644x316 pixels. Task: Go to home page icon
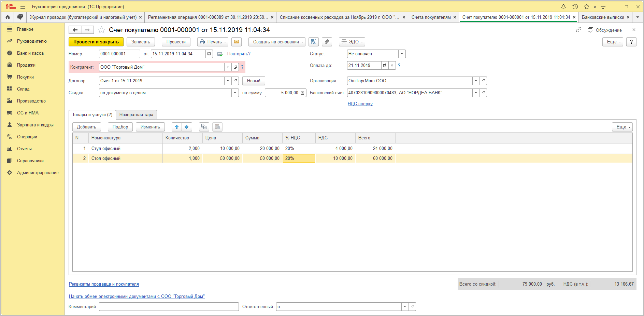(8, 17)
